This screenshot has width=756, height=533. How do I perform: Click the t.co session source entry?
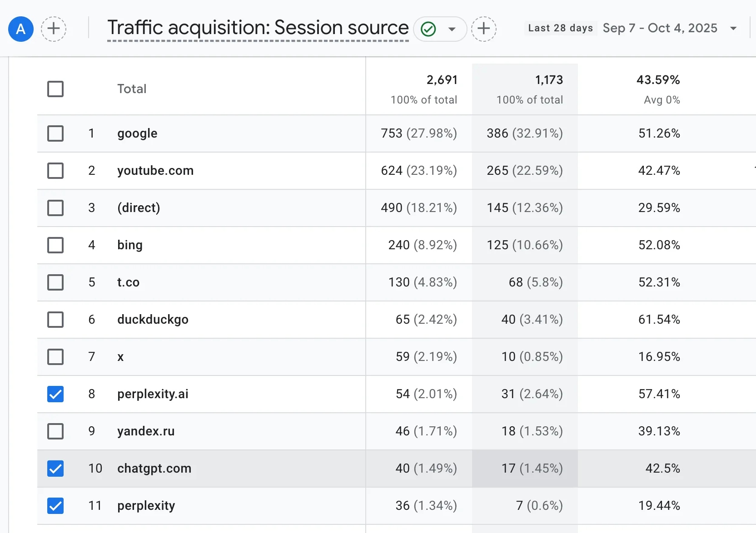[x=128, y=282]
